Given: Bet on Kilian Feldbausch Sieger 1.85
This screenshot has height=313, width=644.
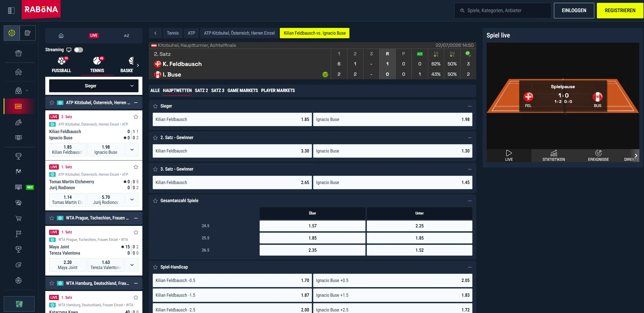Looking at the screenshot, I should (232, 119).
